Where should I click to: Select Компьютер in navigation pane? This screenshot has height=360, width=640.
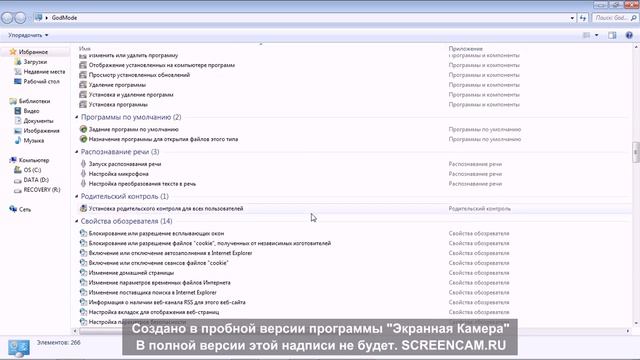(x=34, y=160)
